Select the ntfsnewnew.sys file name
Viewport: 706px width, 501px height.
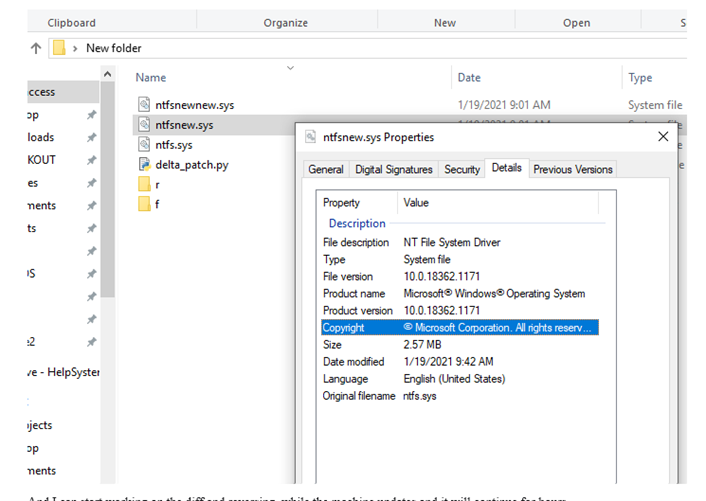coord(195,105)
